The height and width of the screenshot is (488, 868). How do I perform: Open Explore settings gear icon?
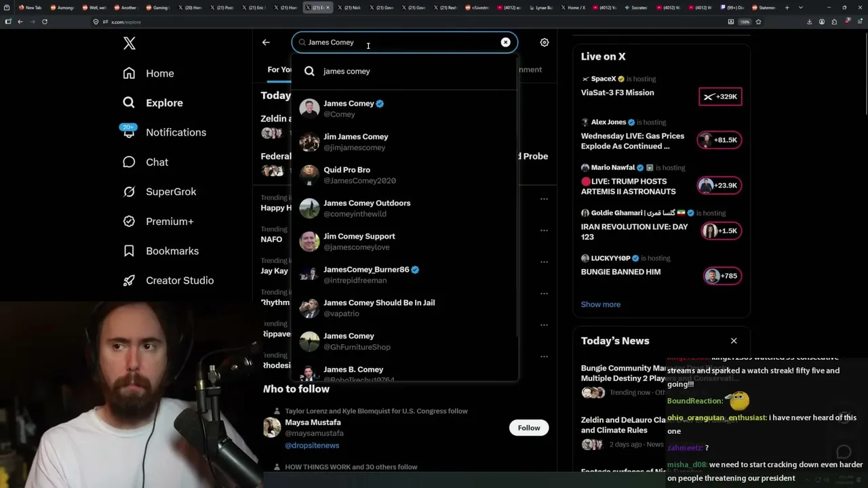544,42
